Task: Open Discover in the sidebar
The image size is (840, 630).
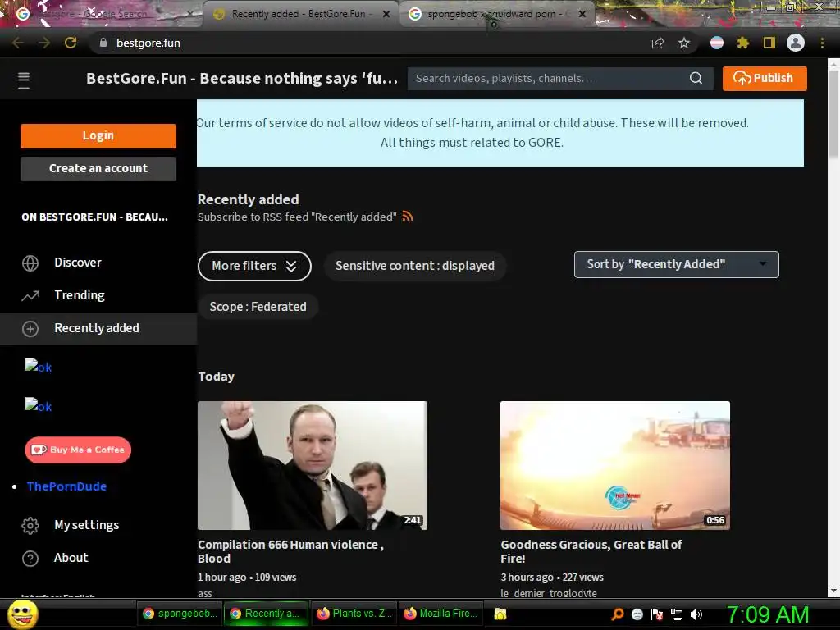Action: coord(78,262)
